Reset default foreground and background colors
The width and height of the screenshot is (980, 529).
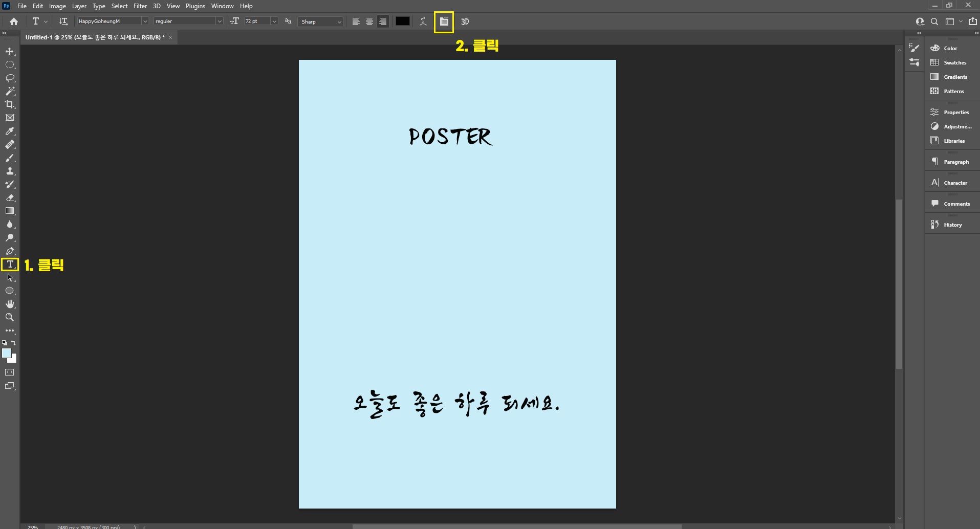pyautogui.click(x=5, y=343)
